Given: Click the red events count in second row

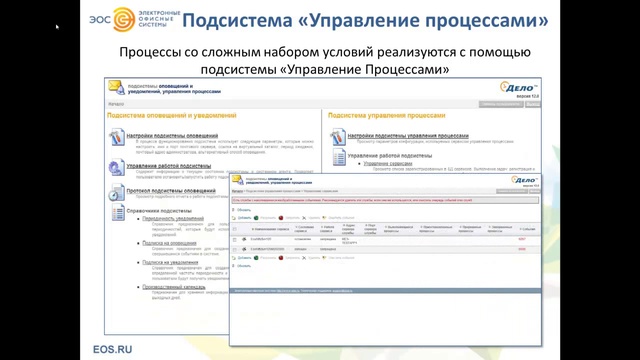Looking at the screenshot, I should coord(522,249).
